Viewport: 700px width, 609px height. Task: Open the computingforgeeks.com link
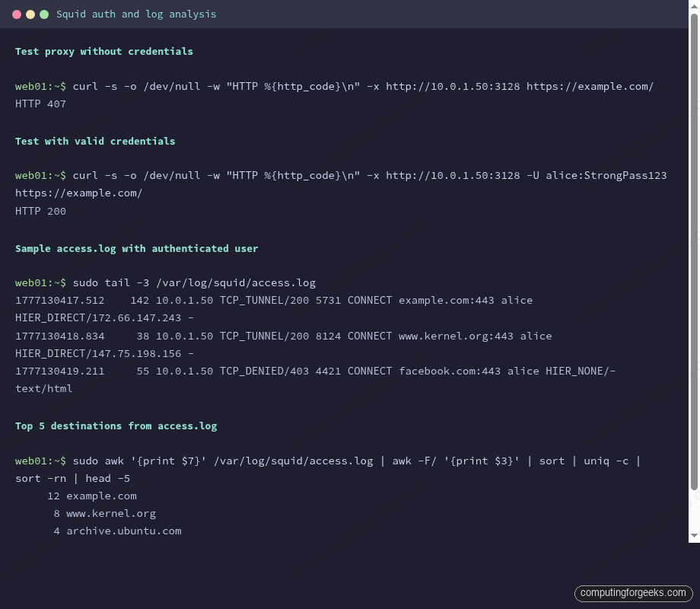pos(633,593)
